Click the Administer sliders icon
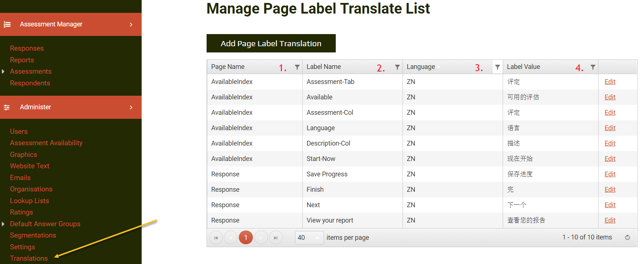The width and height of the screenshot is (644, 264). click(x=7, y=107)
